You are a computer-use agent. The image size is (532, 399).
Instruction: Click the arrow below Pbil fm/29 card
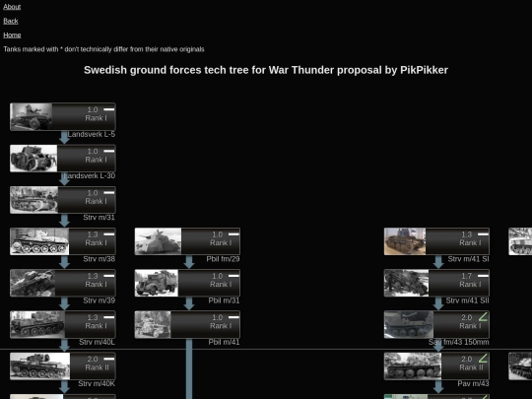click(x=189, y=262)
